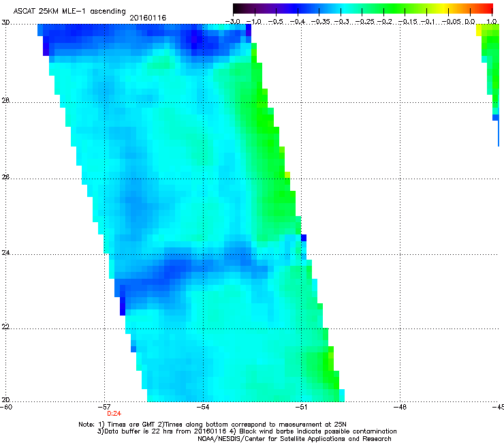Viewport: 504px width, 443px height.
Task: Select the date label "20160116" under the title
Action: 148,18
